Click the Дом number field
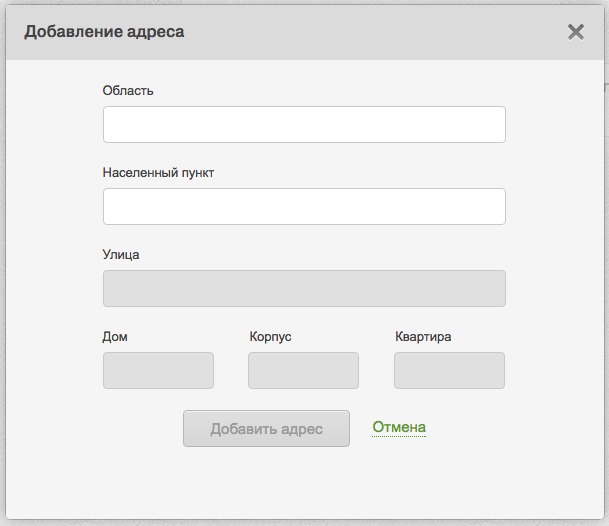 tap(158, 370)
